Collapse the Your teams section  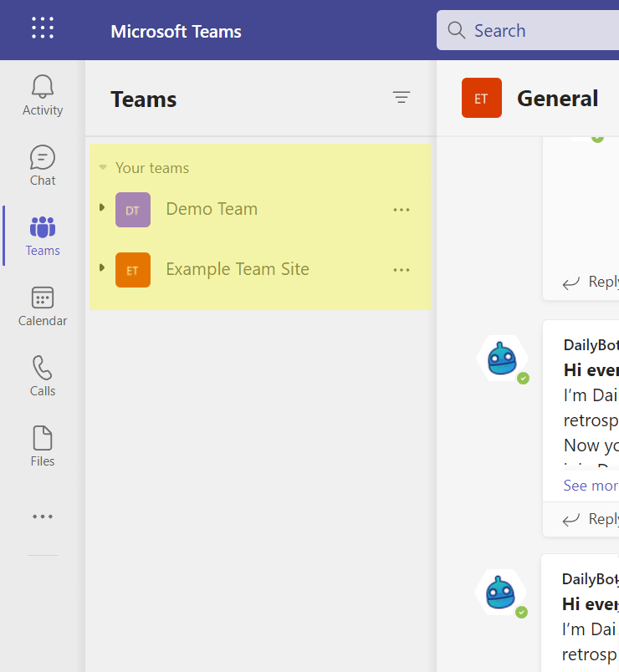[x=103, y=167]
